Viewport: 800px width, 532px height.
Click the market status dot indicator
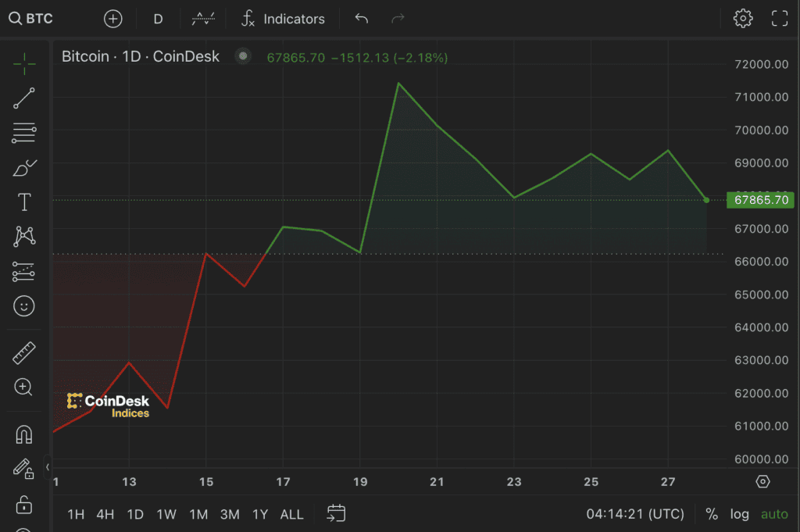pos(244,55)
